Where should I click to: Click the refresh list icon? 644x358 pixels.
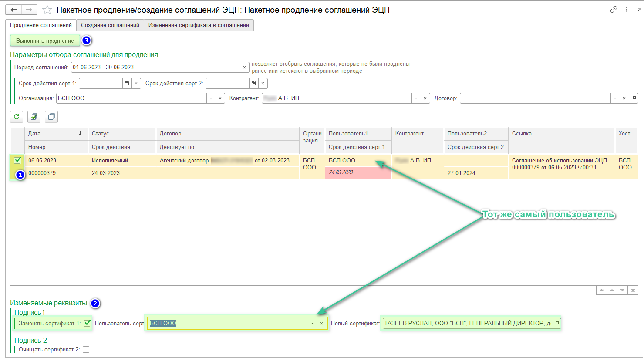17,117
